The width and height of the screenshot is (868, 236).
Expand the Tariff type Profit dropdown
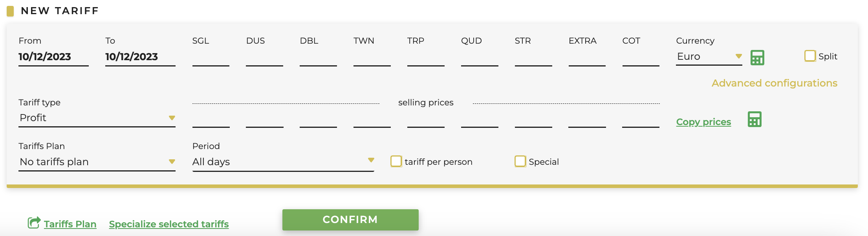pyautogui.click(x=97, y=118)
